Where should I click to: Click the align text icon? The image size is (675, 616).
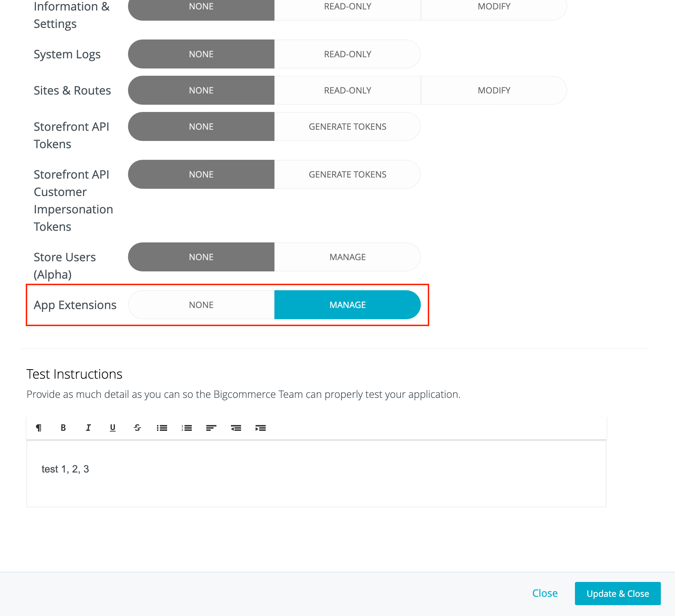tap(211, 428)
